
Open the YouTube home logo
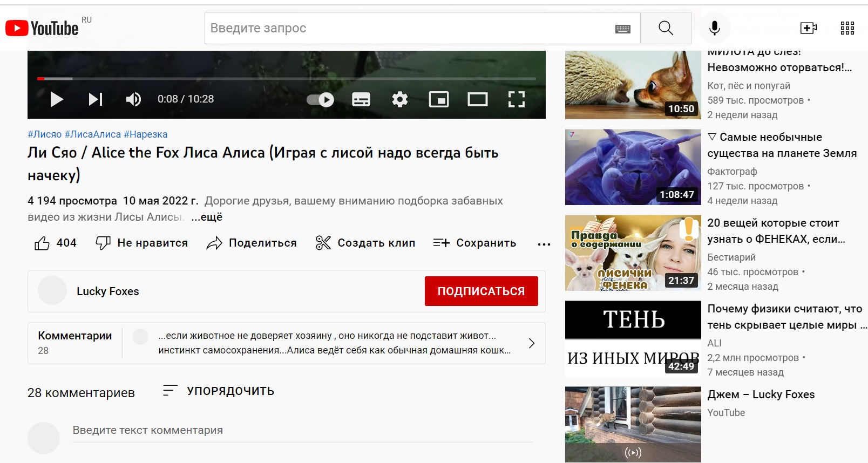42,28
